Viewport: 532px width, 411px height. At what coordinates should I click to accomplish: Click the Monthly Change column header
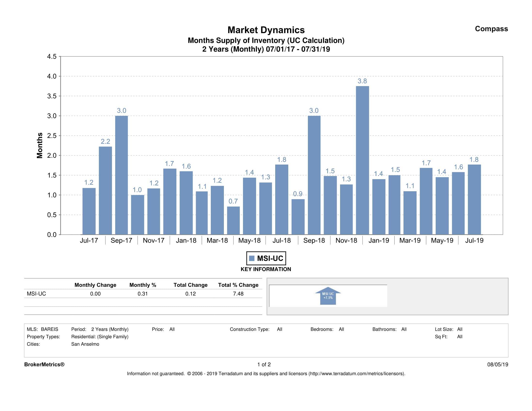(x=95, y=285)
